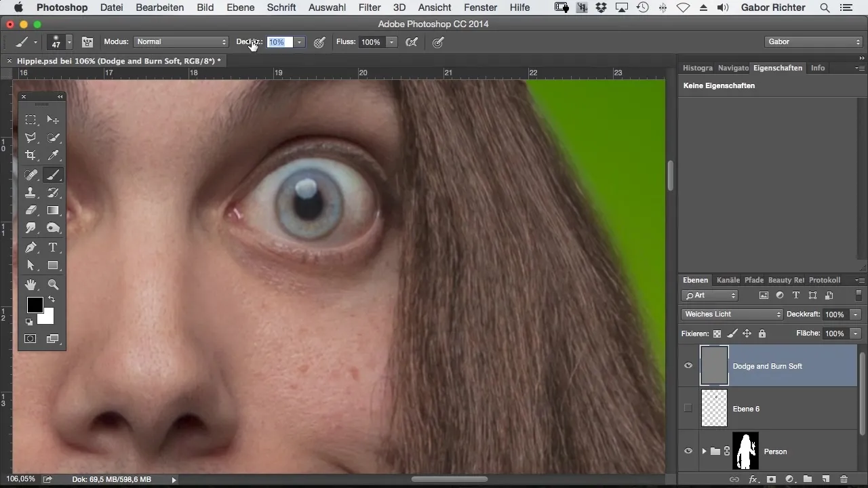Switch to the Protokoll tab
Screen dimensions: 868x488
825,280
